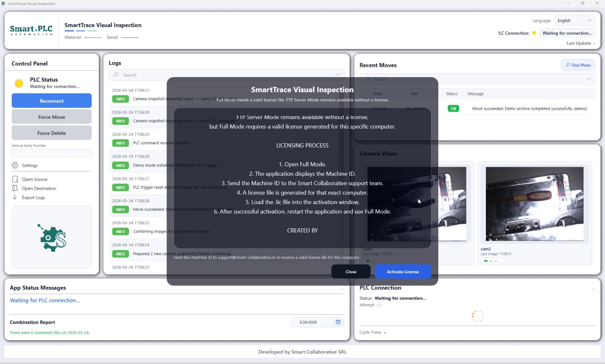Click the 'Waiting for PLC connection...' status message
The width and height of the screenshot is (605, 364).
tap(45, 300)
